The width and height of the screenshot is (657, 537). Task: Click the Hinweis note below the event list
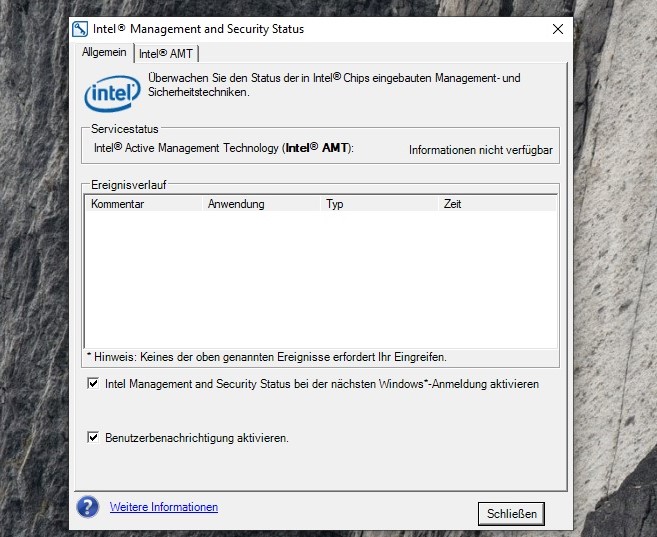267,356
